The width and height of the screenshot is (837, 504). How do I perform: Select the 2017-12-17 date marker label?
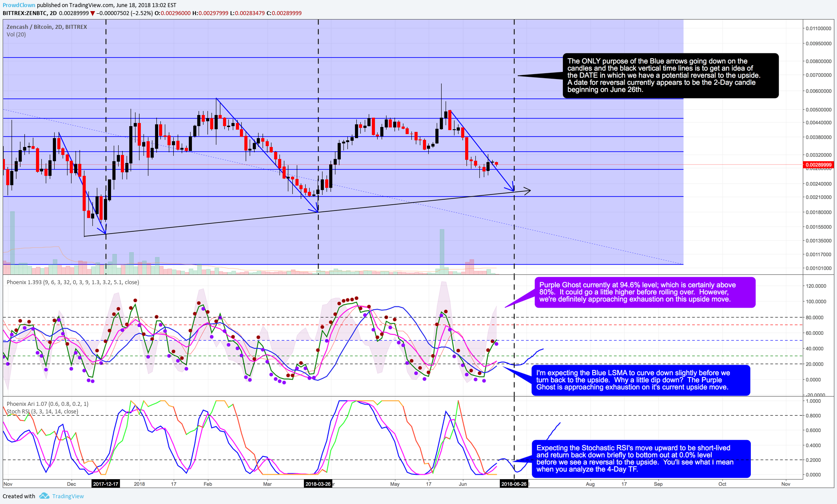tap(106, 484)
